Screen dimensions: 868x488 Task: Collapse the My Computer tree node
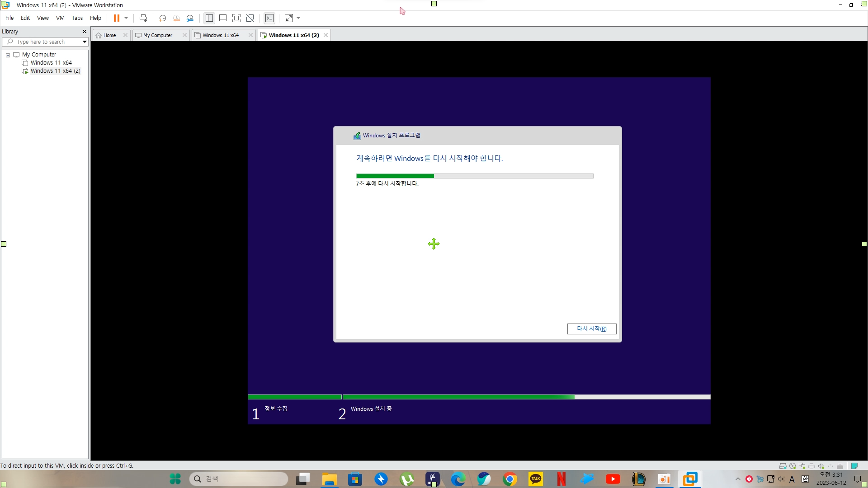tap(8, 55)
